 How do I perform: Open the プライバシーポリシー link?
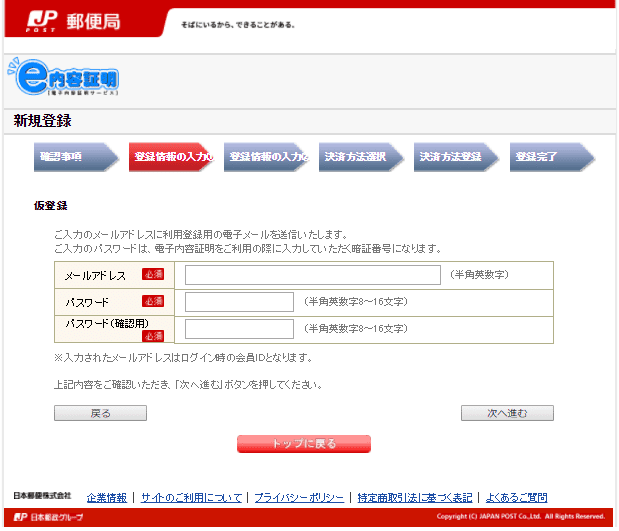[x=299, y=497]
